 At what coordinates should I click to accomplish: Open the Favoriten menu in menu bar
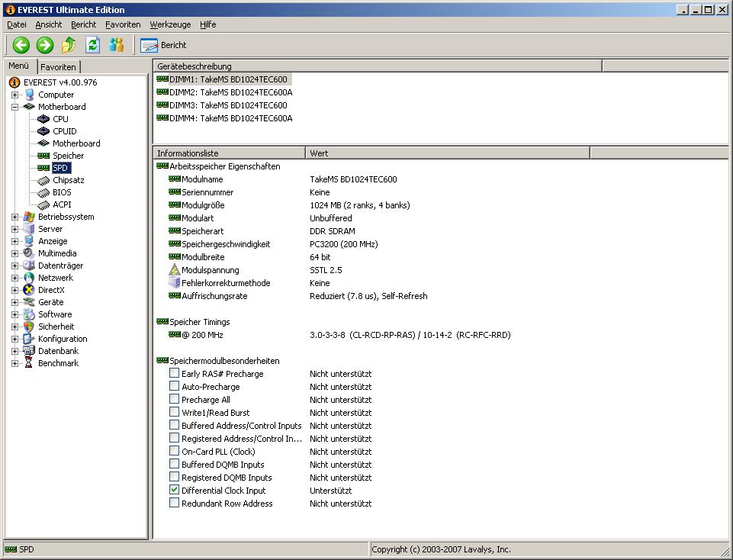pyautogui.click(x=123, y=24)
